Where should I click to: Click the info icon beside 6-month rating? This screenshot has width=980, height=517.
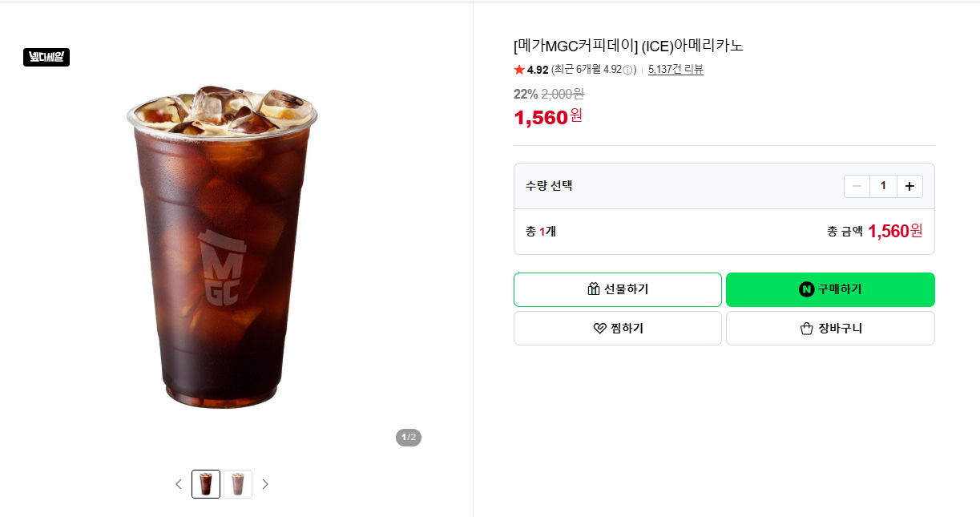click(x=627, y=70)
